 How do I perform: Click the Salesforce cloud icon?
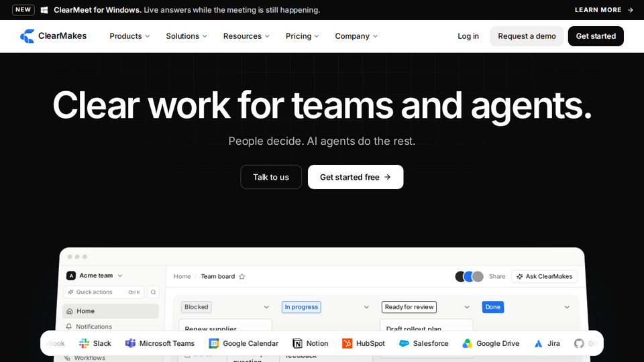[404, 343]
